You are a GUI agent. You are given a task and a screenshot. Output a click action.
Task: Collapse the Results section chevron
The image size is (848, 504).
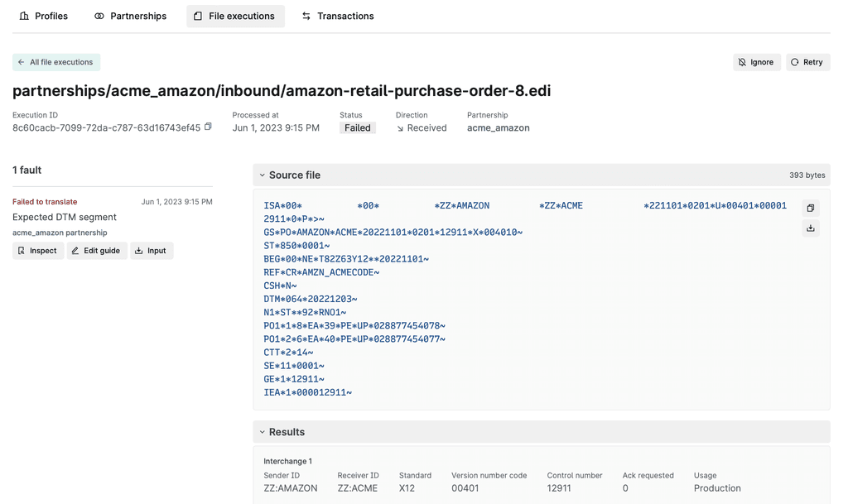click(263, 431)
